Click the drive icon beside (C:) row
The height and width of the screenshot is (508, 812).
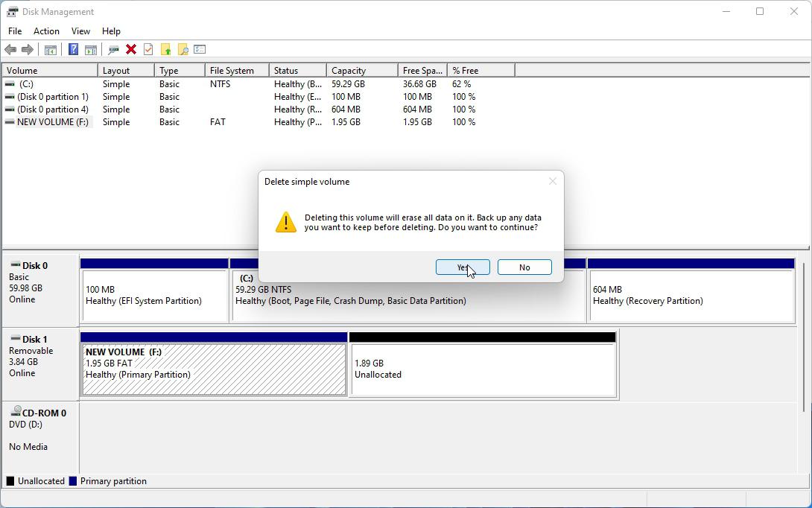click(x=10, y=84)
